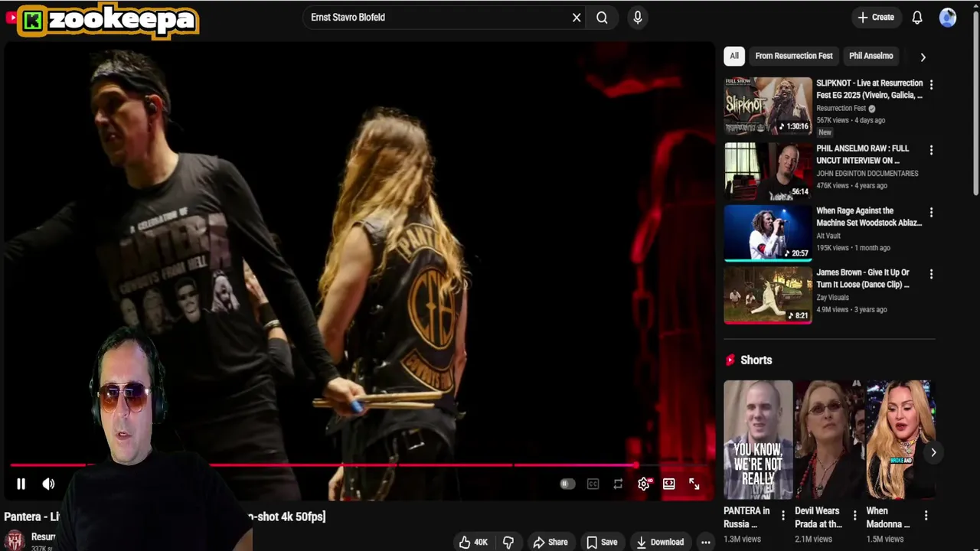Image resolution: width=980 pixels, height=551 pixels.
Task: Mute the video volume
Action: 48,484
